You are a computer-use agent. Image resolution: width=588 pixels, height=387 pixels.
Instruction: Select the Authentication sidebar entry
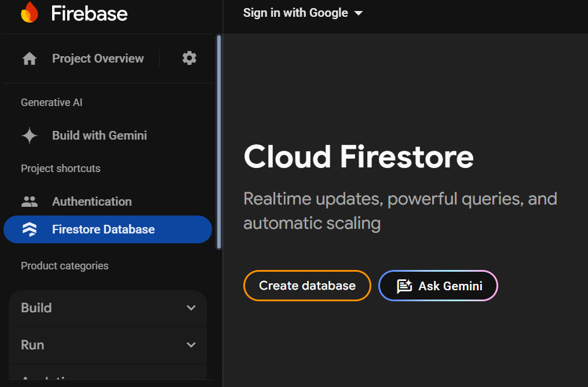click(x=91, y=201)
